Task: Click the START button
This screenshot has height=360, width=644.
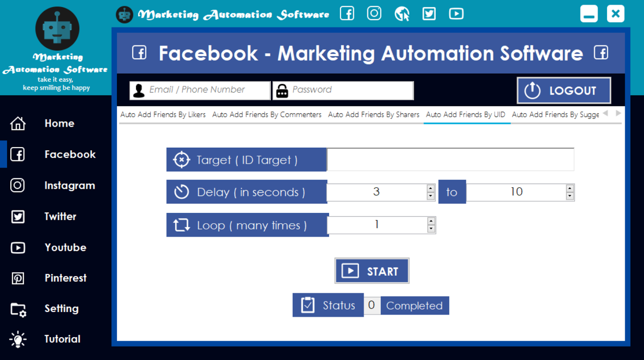Action: 372,271
